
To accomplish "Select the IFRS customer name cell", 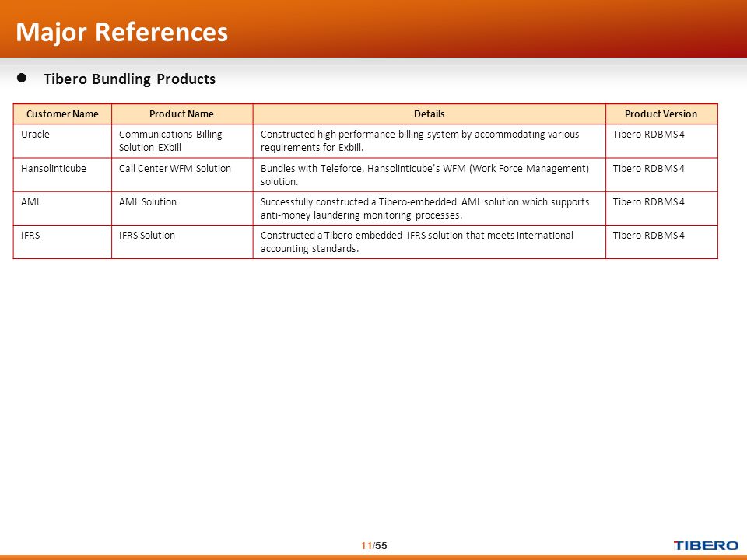I will 62,242.
